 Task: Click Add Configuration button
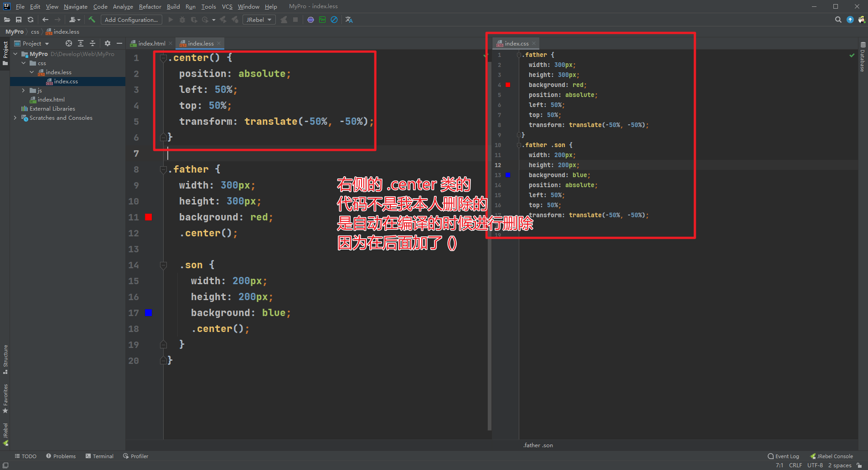[131, 20]
